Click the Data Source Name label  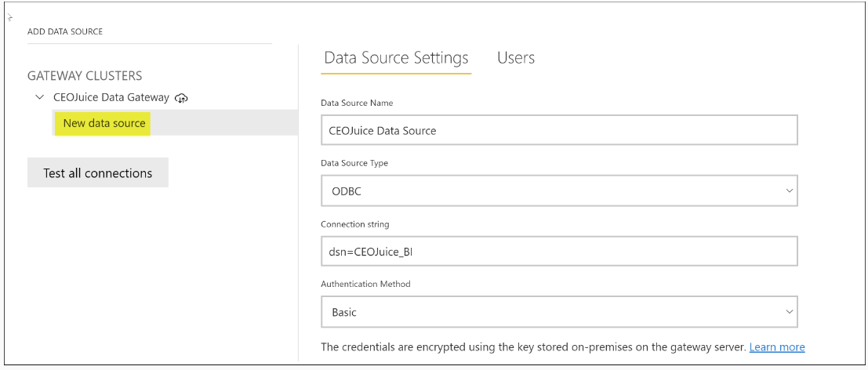[357, 103]
